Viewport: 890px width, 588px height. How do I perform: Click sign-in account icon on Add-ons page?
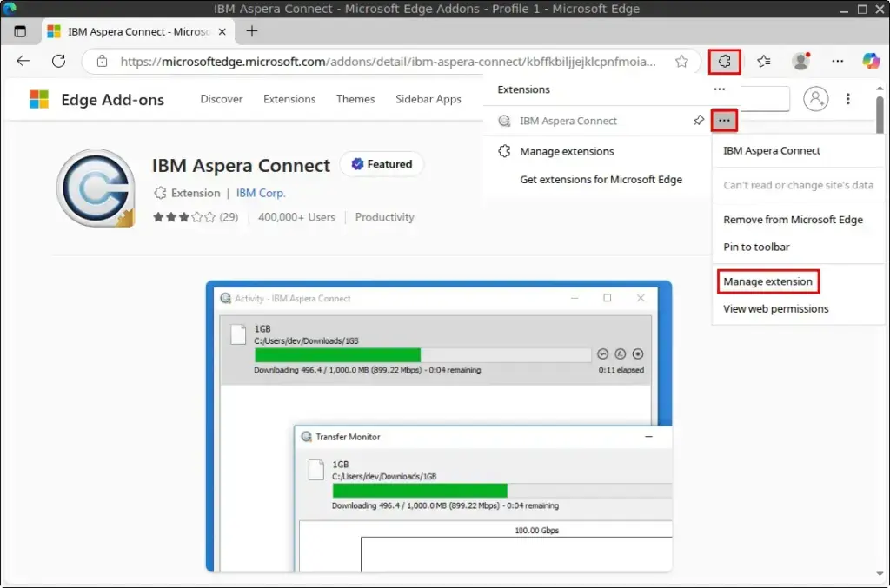tap(815, 99)
